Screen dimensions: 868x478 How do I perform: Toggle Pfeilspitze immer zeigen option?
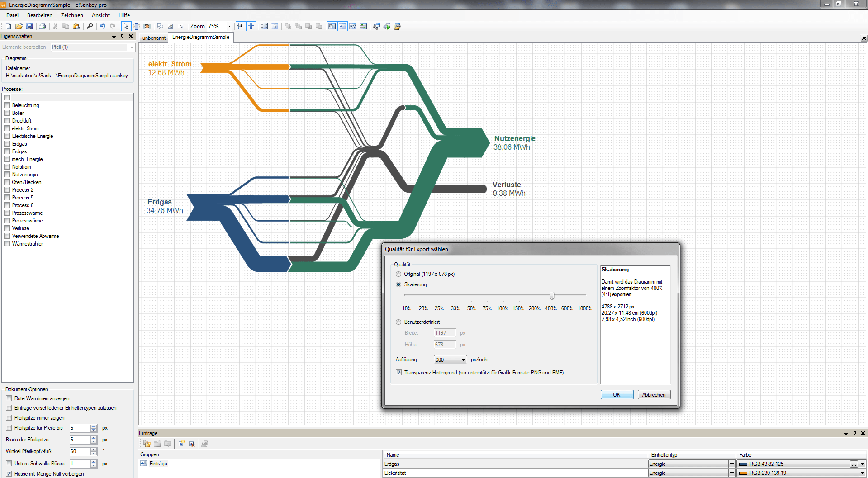tap(9, 418)
